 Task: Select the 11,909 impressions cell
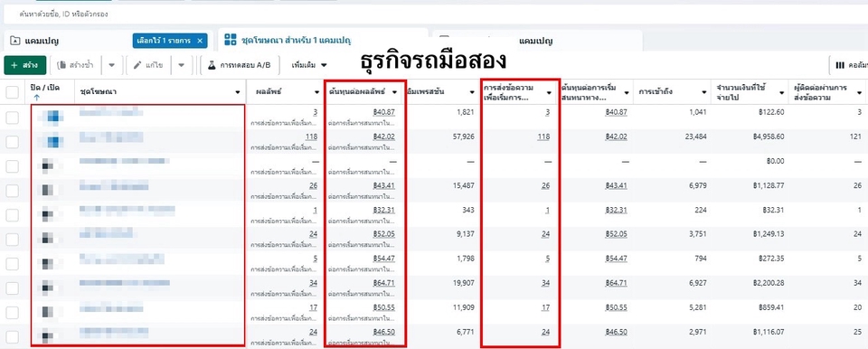pos(463,307)
